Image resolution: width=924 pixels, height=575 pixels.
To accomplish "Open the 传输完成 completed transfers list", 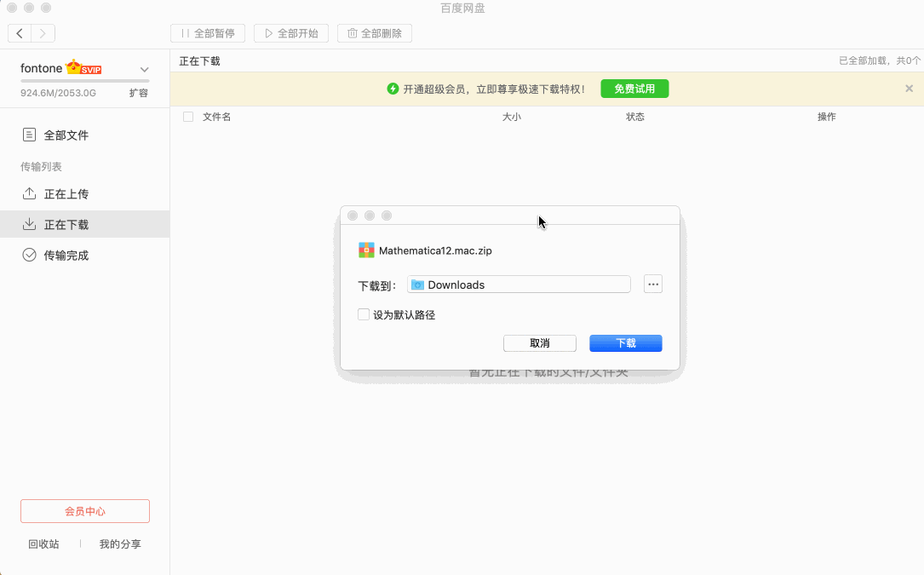I will (x=85, y=256).
